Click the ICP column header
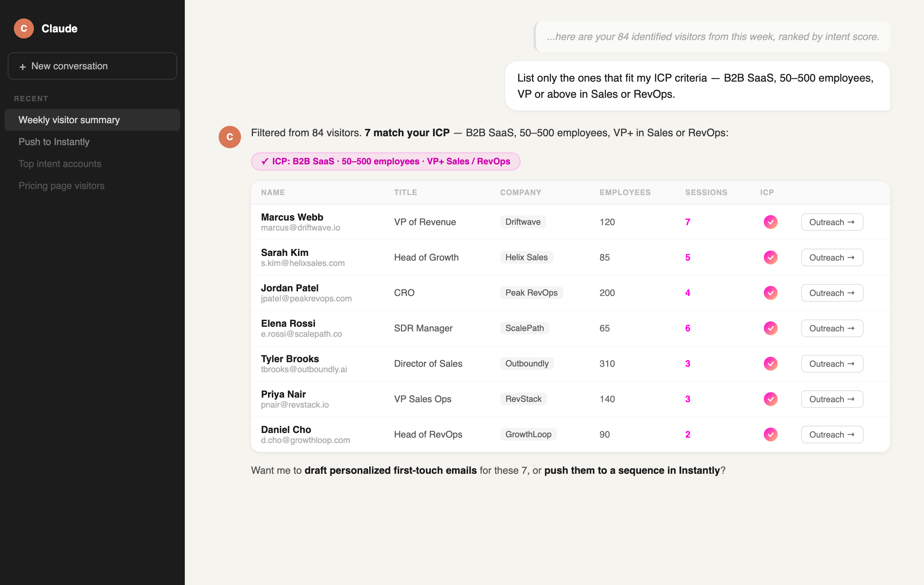The width and height of the screenshot is (924, 585). [x=767, y=192]
